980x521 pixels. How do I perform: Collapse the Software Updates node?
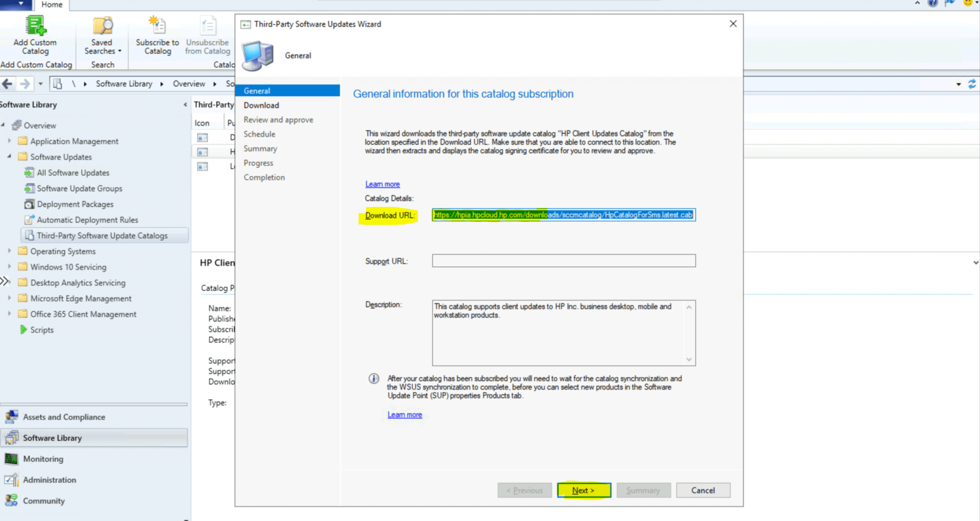pos(9,156)
